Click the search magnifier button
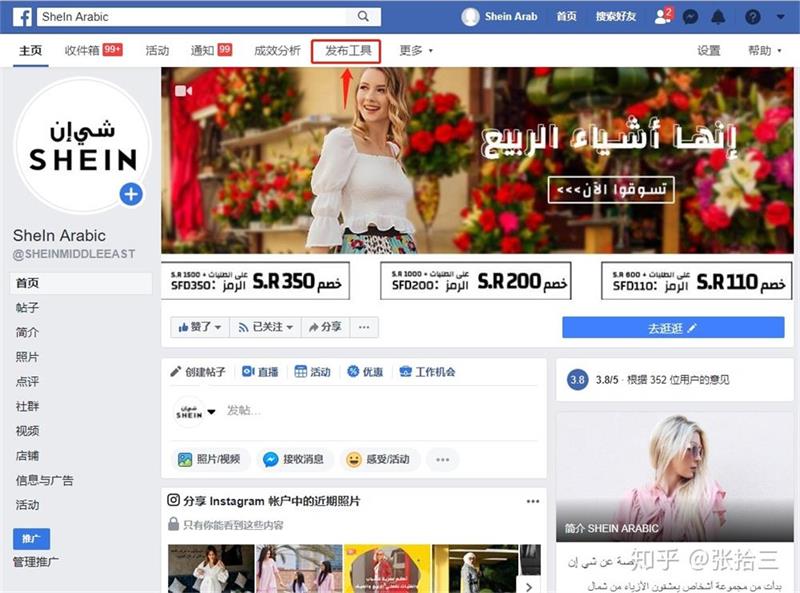800x593 pixels. [x=363, y=16]
